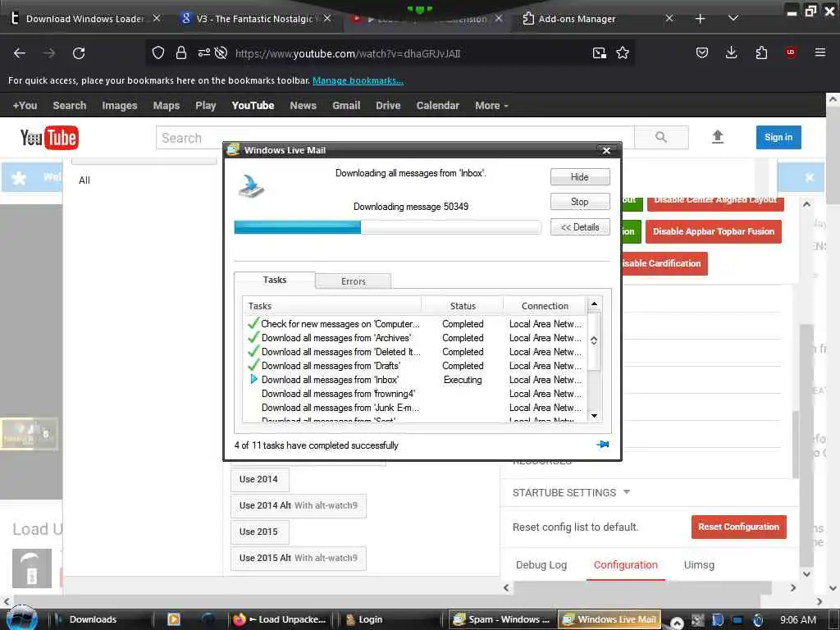Open tracking protection shield in address bar
The height and width of the screenshot is (630, 840).
point(158,53)
